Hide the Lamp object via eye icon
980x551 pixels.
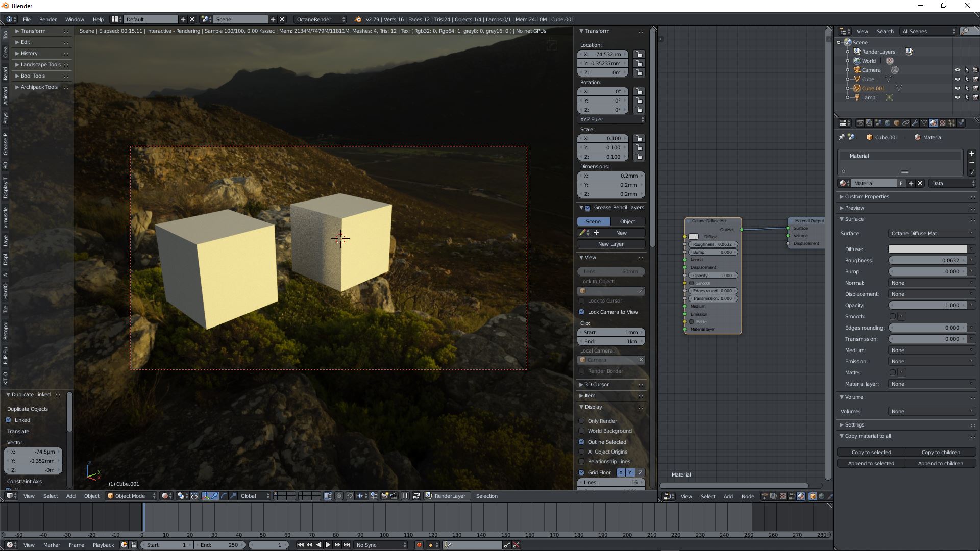[957, 97]
